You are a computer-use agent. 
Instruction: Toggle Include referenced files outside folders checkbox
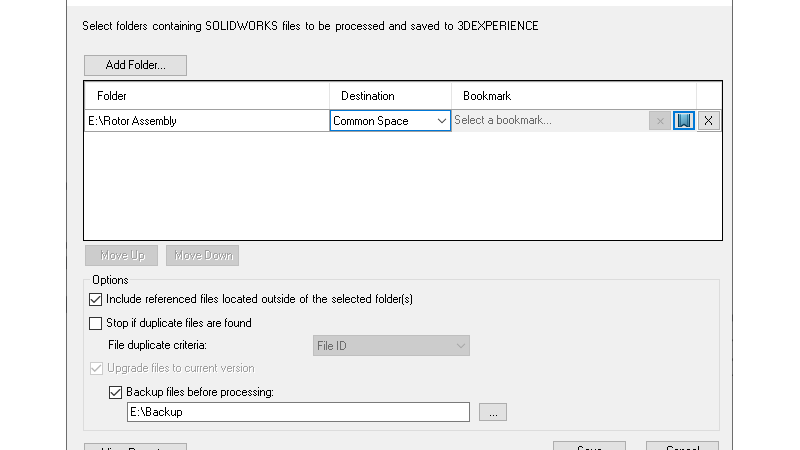(x=96, y=299)
